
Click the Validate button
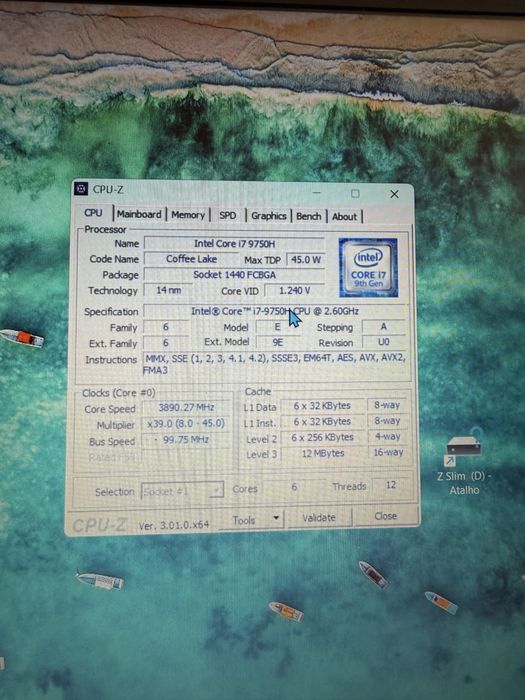pyautogui.click(x=319, y=518)
